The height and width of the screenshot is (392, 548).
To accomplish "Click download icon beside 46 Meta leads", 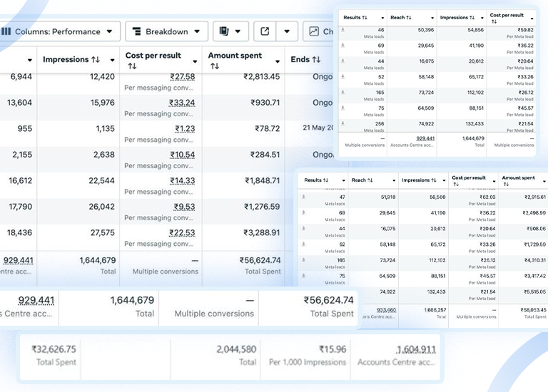I will pyautogui.click(x=343, y=30).
